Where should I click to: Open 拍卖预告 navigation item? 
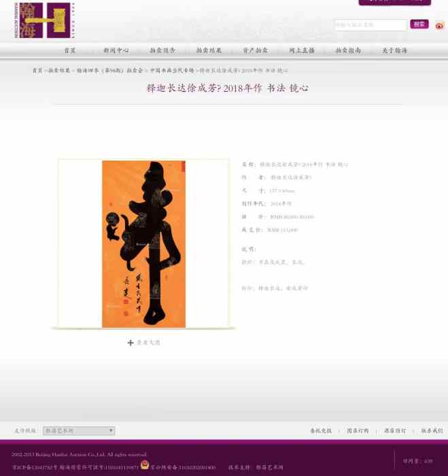tap(162, 50)
